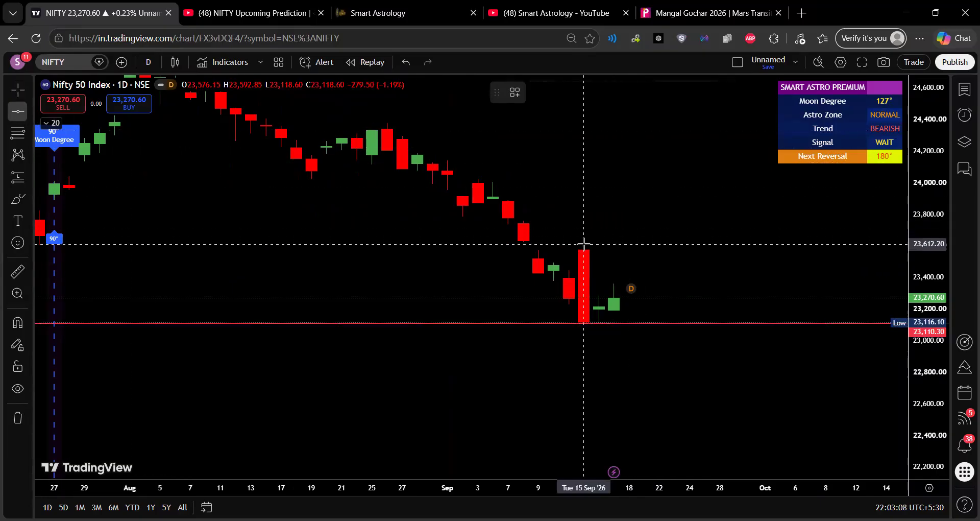Activate the ruler measure tool
The image size is (980, 521).
click(x=18, y=272)
